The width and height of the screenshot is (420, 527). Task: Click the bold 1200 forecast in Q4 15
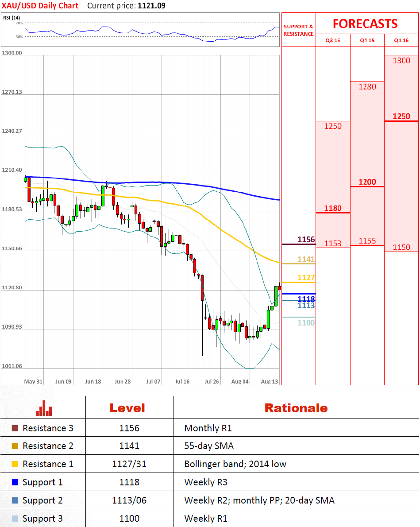pyautogui.click(x=367, y=182)
